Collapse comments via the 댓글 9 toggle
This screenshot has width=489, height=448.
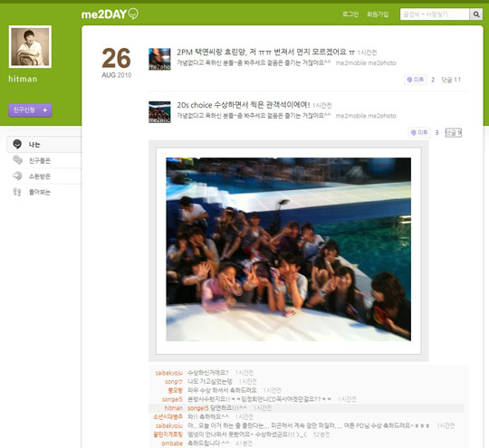click(453, 133)
